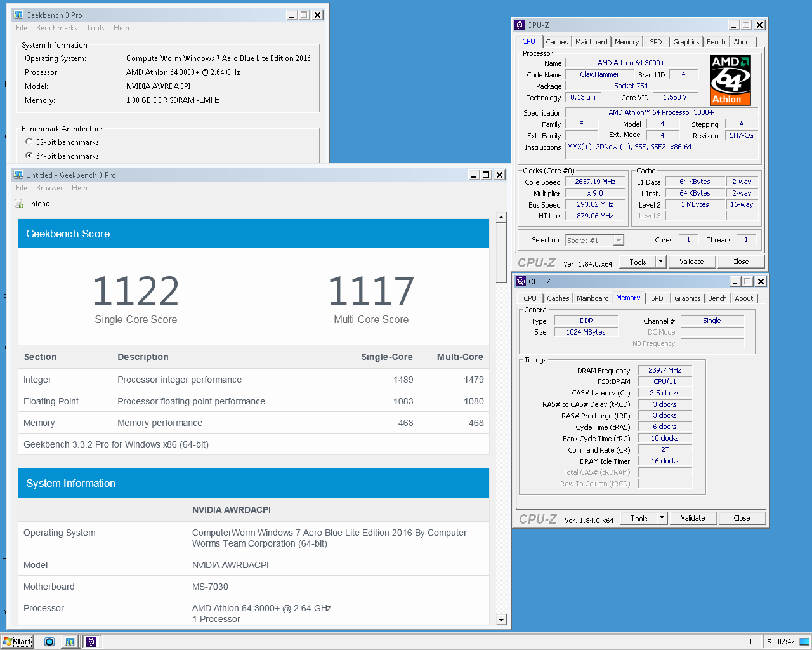Switch to the Mainboard tab in the upper CPU-Z window
The height and width of the screenshot is (650, 812).
(x=591, y=42)
